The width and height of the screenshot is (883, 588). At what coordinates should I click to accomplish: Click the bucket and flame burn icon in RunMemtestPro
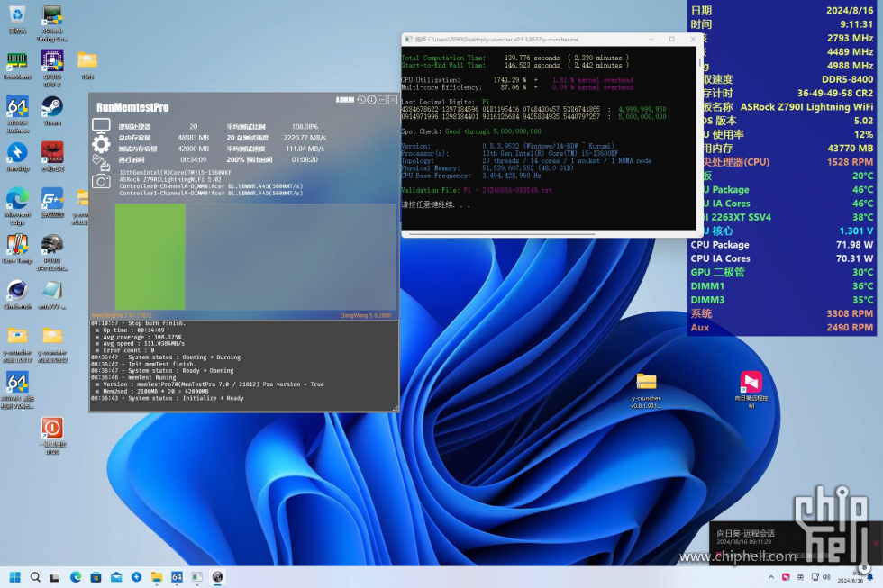coord(101,163)
